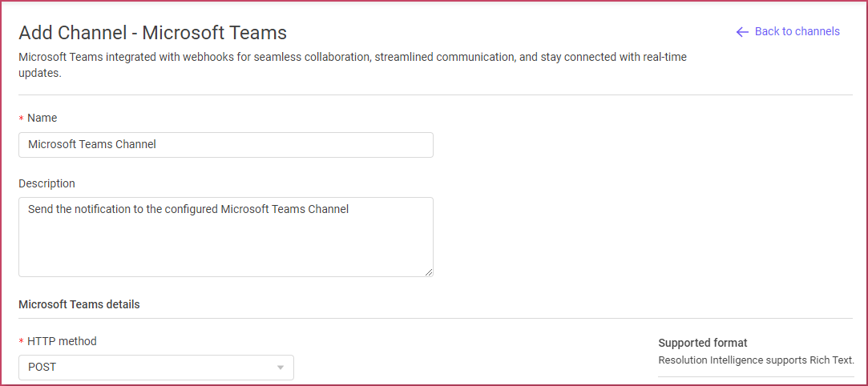This screenshot has width=868, height=386.
Task: Select the POST value text in dropdown
Action: pos(42,368)
